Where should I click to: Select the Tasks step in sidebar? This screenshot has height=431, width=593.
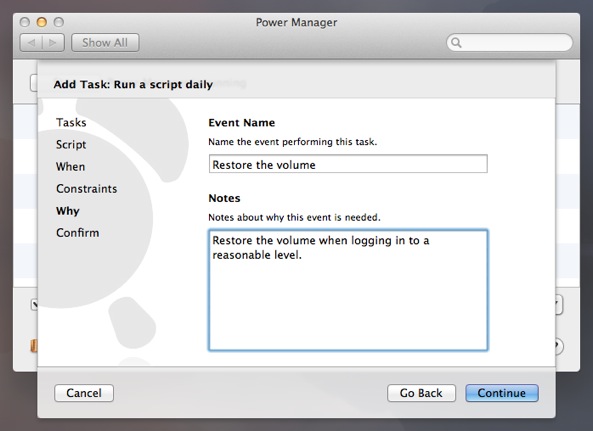click(71, 122)
